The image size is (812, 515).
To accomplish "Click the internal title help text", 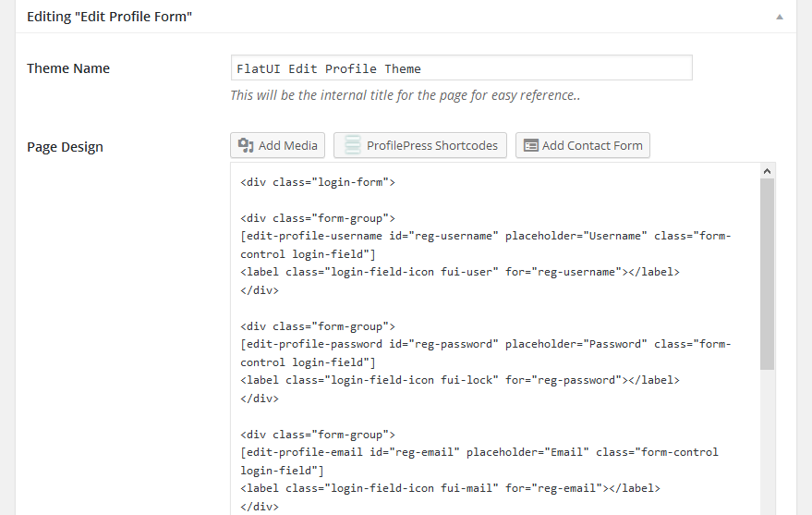I will (x=405, y=95).
